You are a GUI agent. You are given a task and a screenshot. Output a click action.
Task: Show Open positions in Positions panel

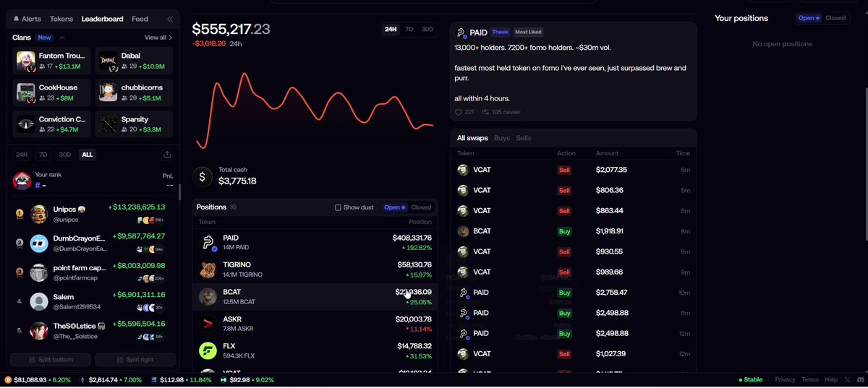coord(394,207)
